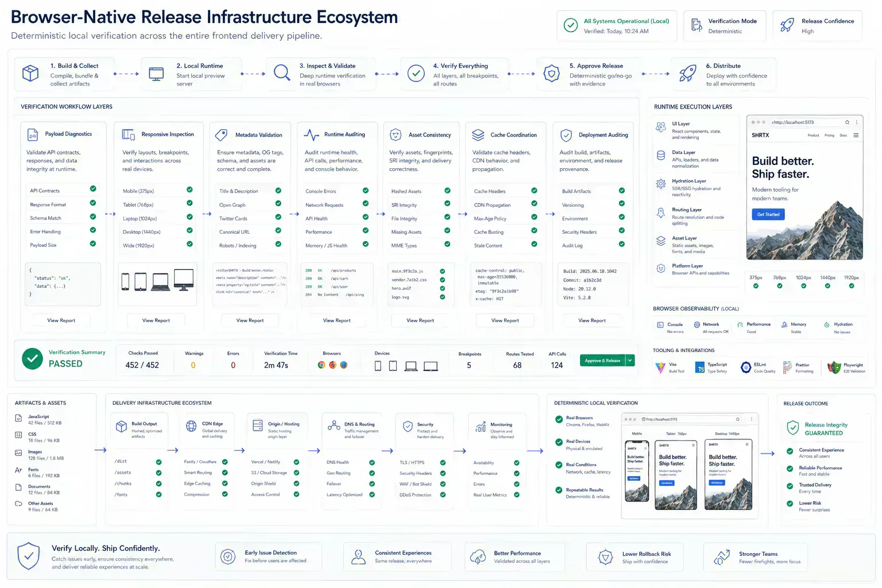This screenshot has height=588, width=882.
Task: Open View Report for Deployment Auditing
Action: [x=591, y=320]
